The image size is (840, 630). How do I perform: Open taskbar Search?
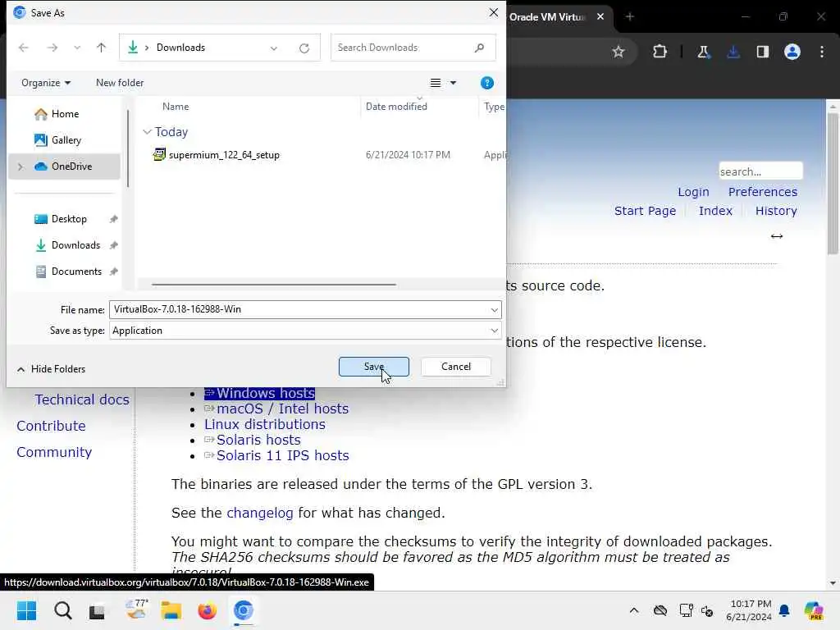tap(62, 610)
